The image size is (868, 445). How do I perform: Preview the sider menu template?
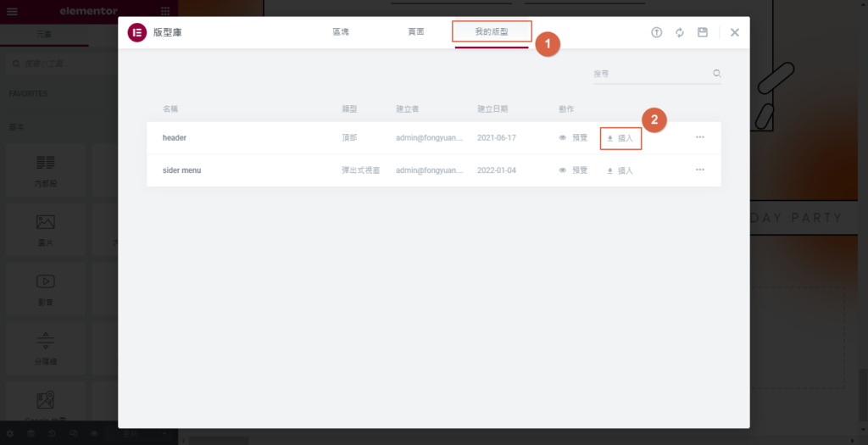(573, 170)
